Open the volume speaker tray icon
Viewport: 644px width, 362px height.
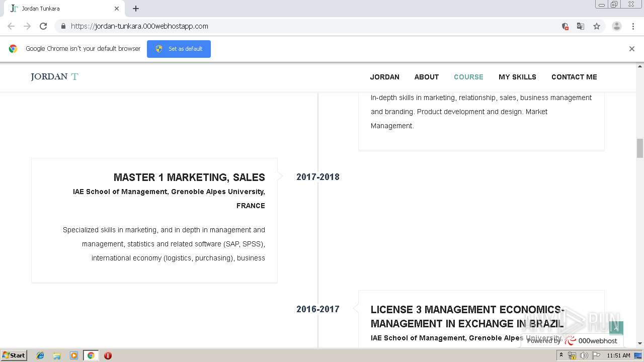tap(584, 355)
